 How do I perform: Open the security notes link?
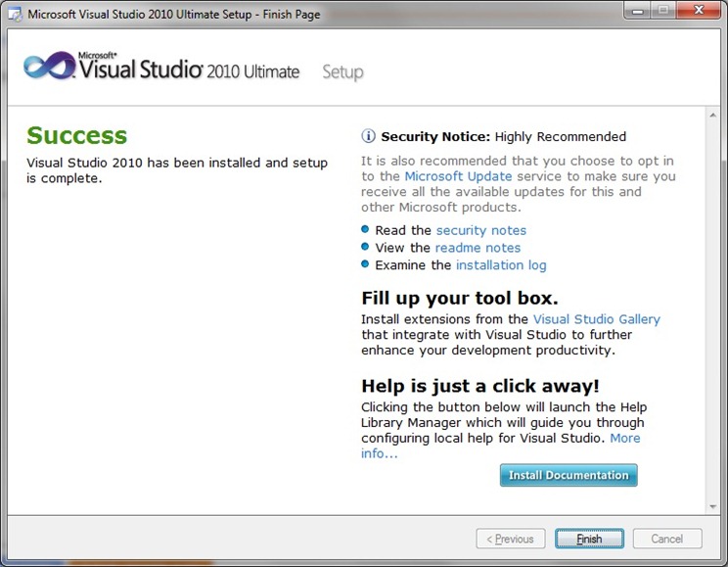click(x=481, y=230)
